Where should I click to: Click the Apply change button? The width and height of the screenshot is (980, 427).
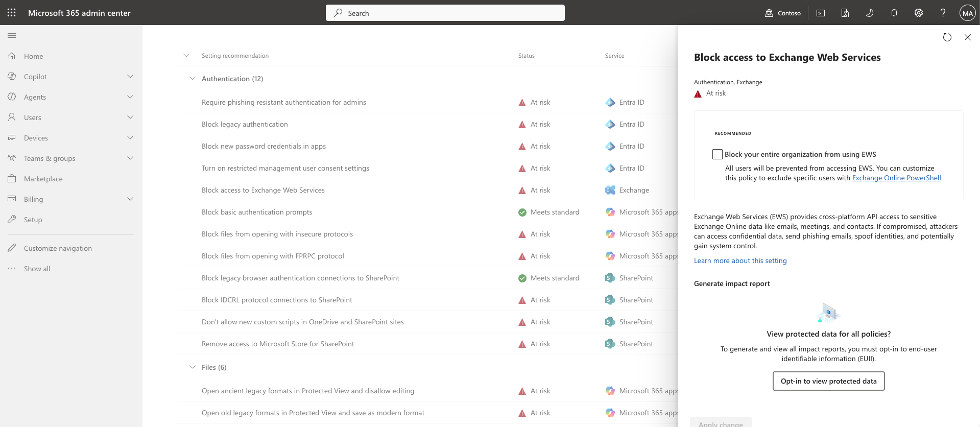pos(721,423)
